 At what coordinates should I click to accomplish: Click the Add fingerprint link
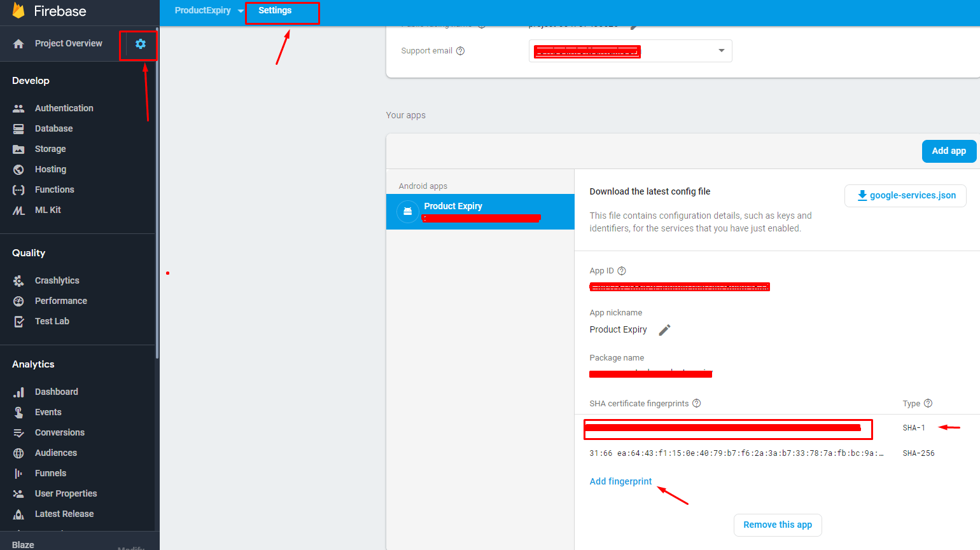(620, 481)
